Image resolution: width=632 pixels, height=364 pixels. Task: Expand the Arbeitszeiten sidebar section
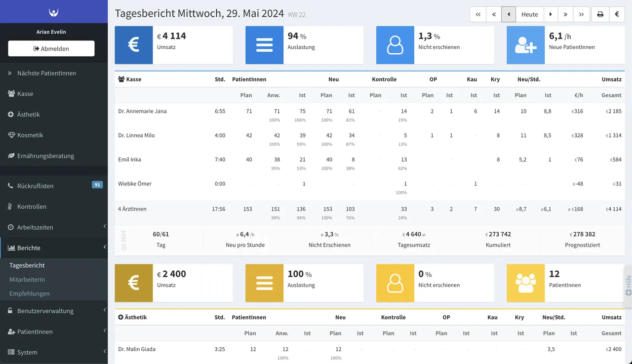[54, 227]
